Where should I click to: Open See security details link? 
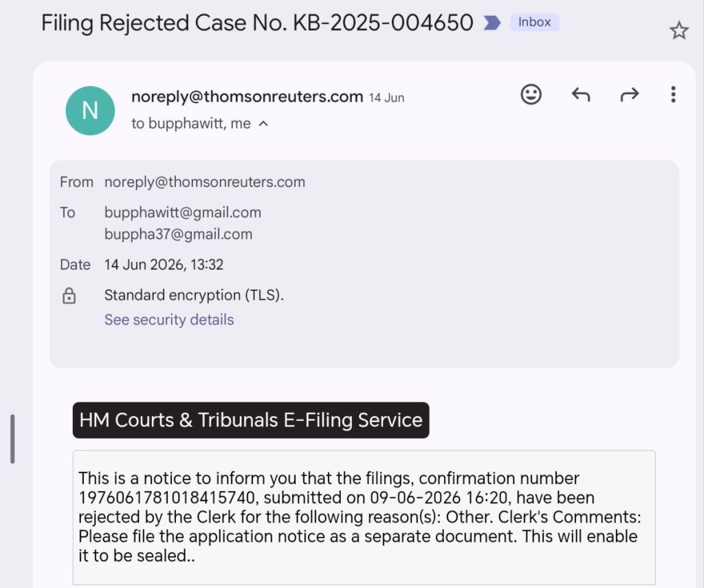point(169,319)
